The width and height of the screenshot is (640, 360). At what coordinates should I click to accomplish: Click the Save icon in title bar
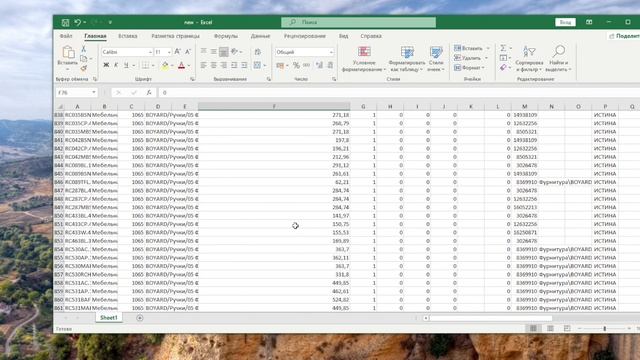pyautogui.click(x=65, y=22)
